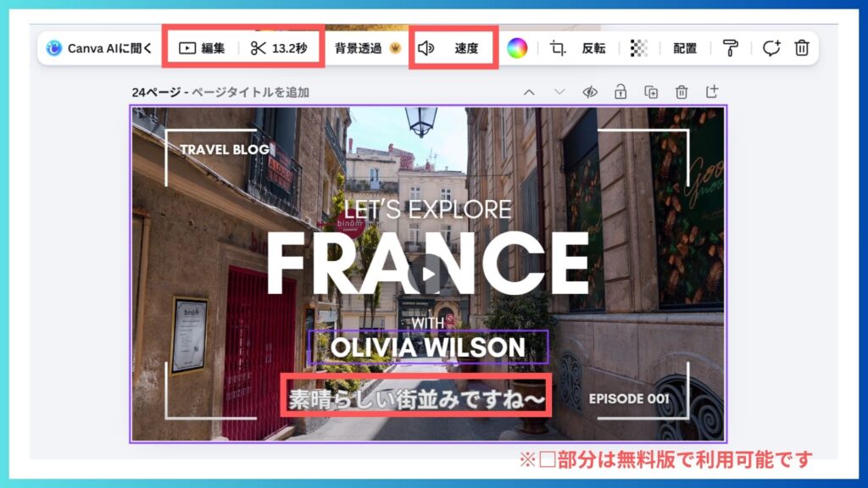Open the 速度 speed setting
The width and height of the screenshot is (868, 488).
coord(466,48)
